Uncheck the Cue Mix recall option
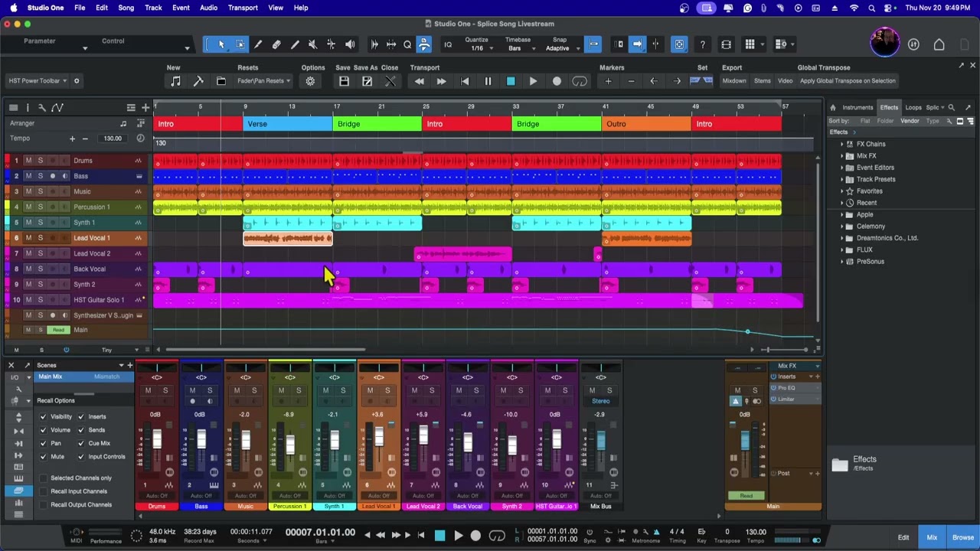The height and width of the screenshot is (551, 980). tap(82, 443)
